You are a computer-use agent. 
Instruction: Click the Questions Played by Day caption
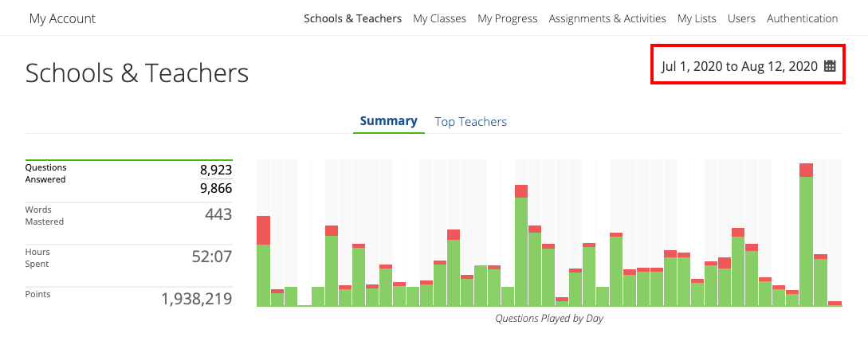(549, 319)
